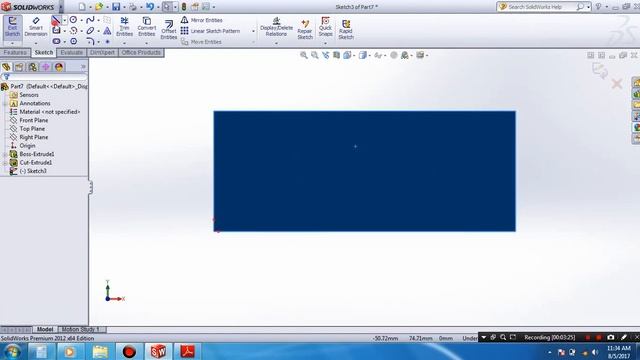The width and height of the screenshot is (640, 360).
Task: Open Adobe Reader from the taskbar
Action: click(187, 351)
